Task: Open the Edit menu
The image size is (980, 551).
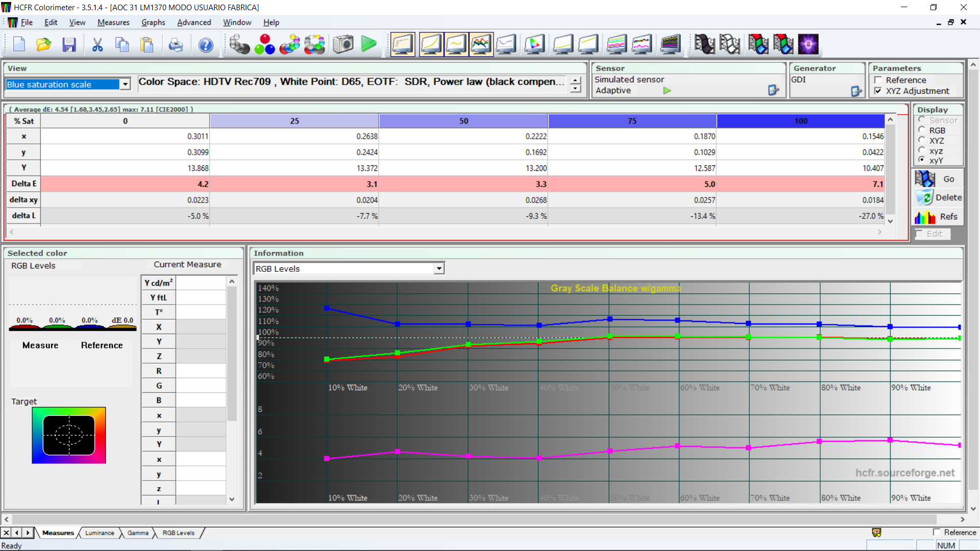Action: (51, 22)
